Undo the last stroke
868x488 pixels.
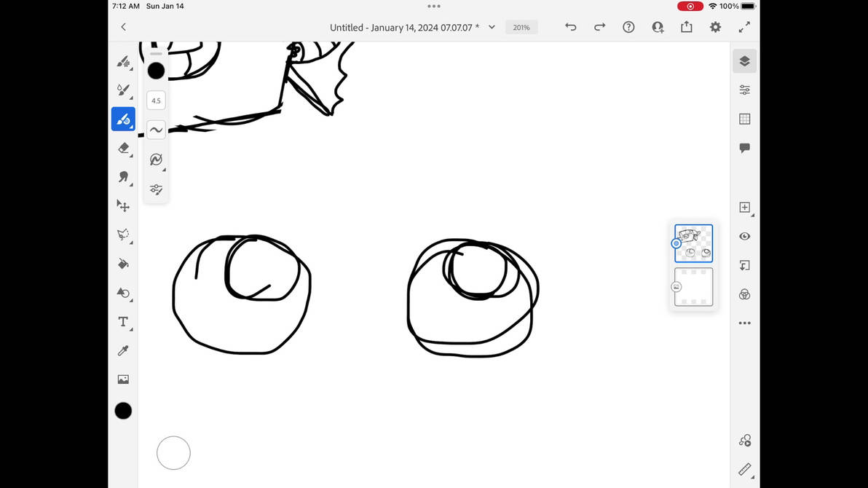coord(570,27)
